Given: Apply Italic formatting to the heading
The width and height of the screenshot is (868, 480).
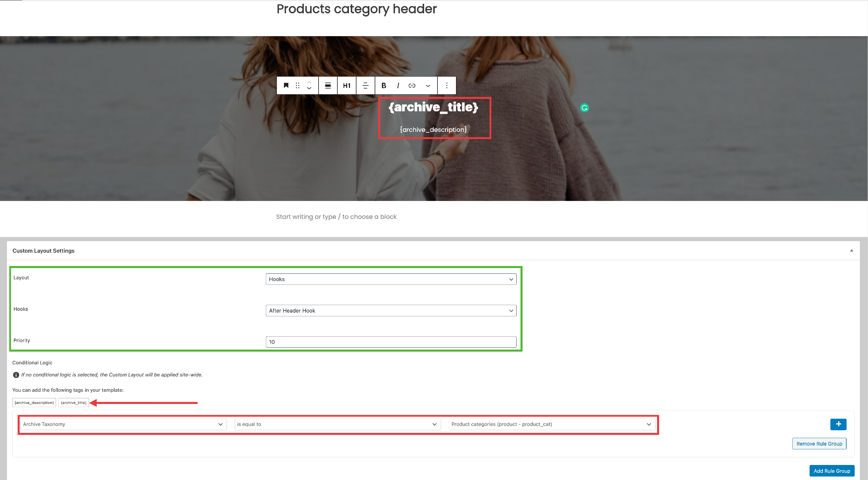Looking at the screenshot, I should 398,85.
